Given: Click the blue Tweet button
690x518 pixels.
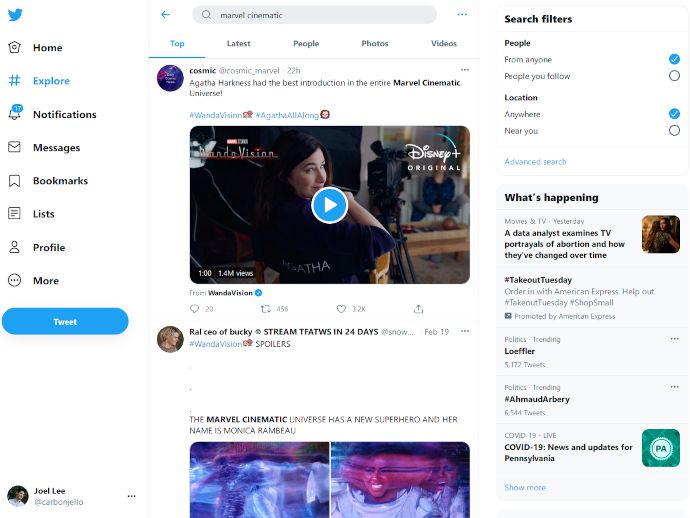Looking at the screenshot, I should click(65, 322).
